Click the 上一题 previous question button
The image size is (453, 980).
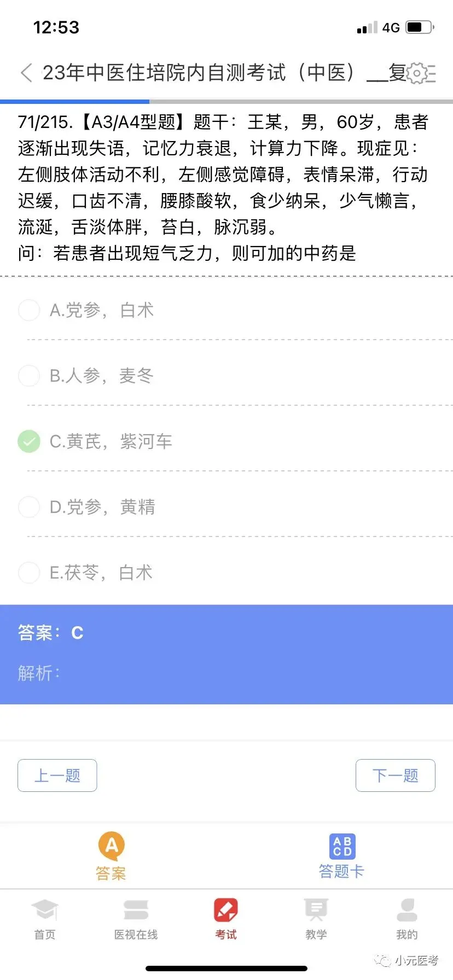57,775
